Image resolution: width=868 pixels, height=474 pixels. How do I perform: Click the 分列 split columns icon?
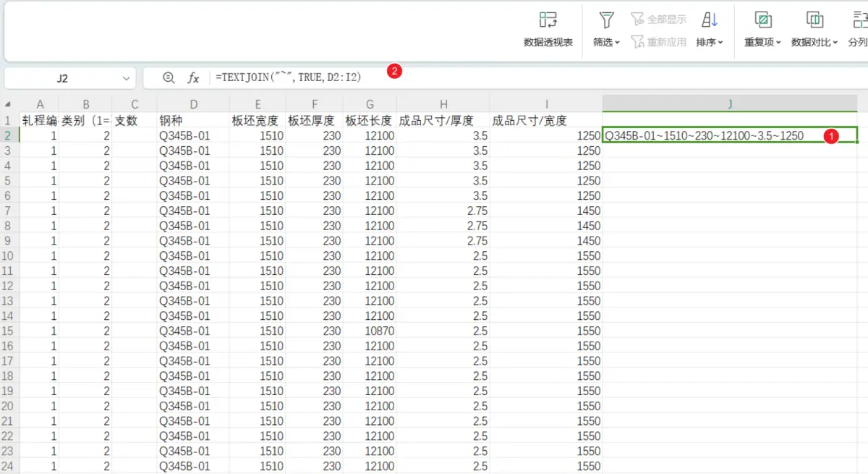860,20
